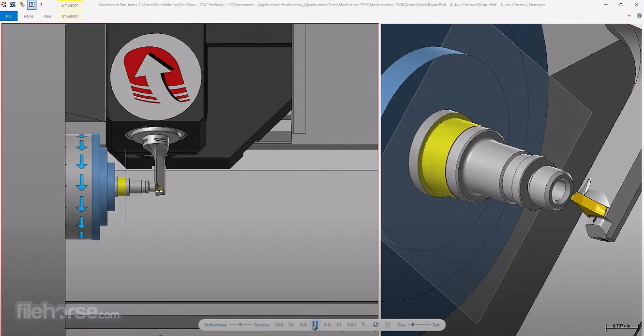Open the File menu
Screen dimensions: 644x336
(x=9, y=16)
